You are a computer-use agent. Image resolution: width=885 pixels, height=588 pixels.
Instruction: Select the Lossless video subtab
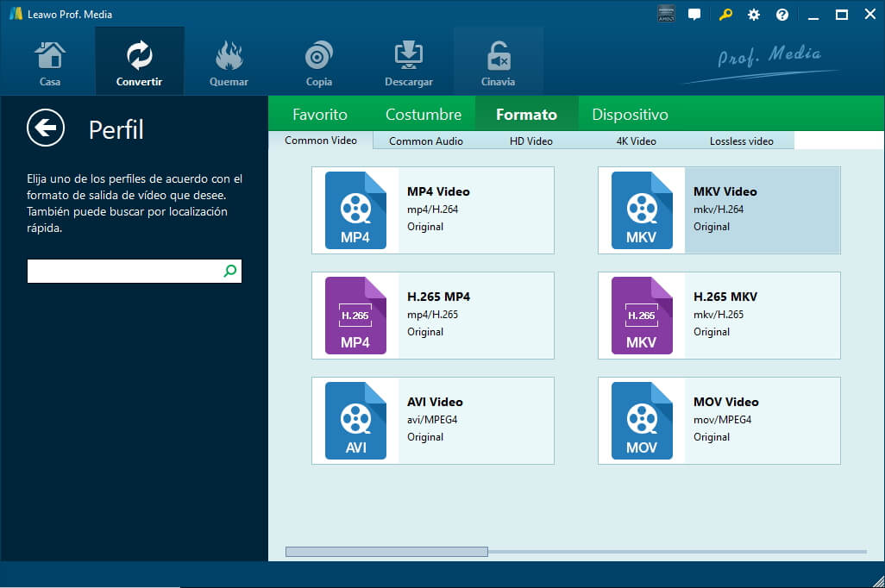pyautogui.click(x=742, y=141)
